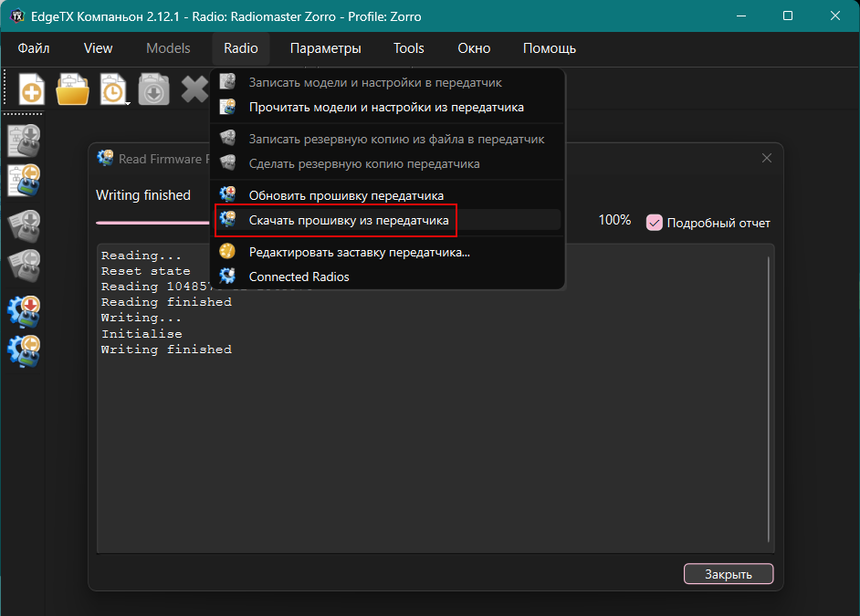Choose Записать резервную копию из файла в передатчик

387,139
